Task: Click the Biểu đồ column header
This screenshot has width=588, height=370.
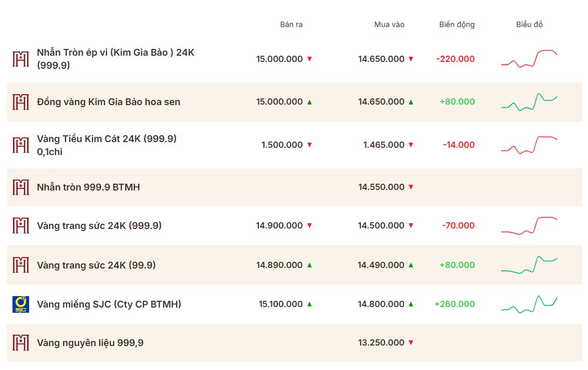Action: (x=529, y=24)
